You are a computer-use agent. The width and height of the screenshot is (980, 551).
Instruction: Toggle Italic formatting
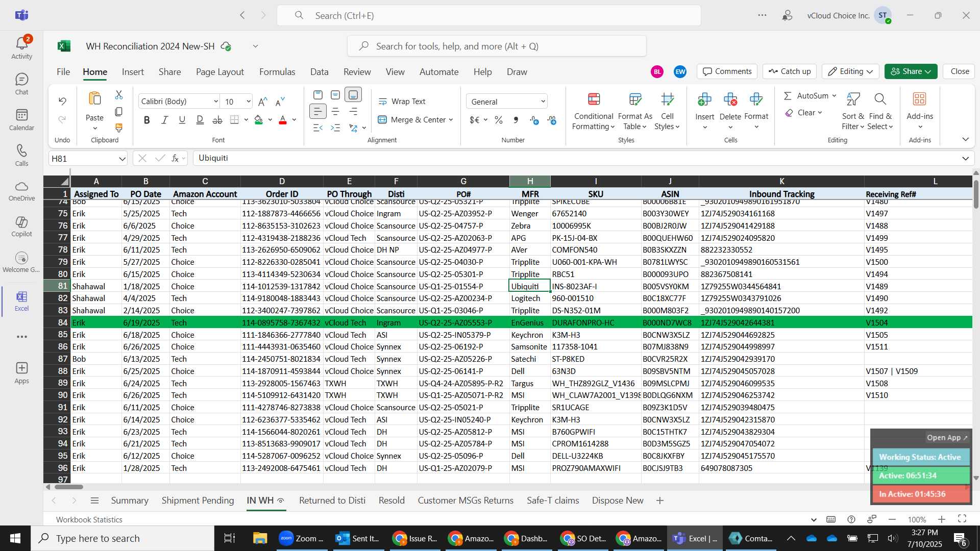tap(164, 120)
